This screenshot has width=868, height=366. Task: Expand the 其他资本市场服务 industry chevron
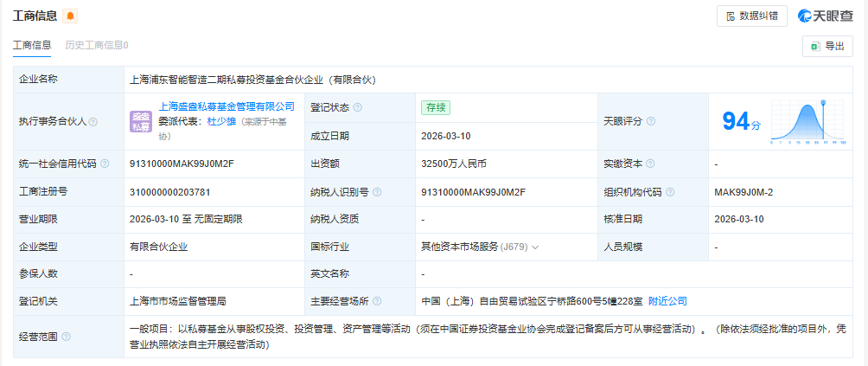(x=536, y=247)
